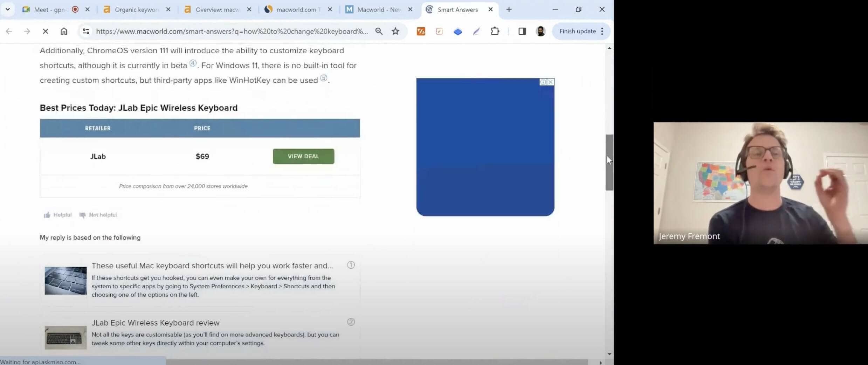Click the scroll down arrow of page
868x365 pixels.
(609, 354)
